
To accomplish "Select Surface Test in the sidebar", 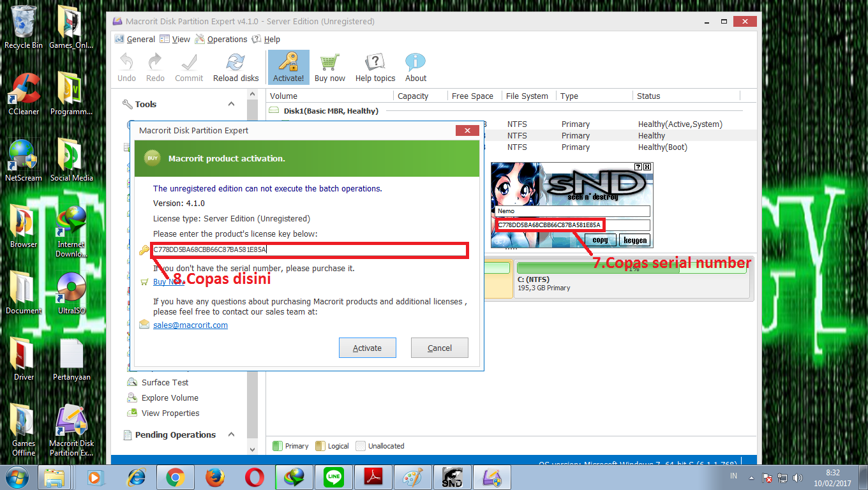I will tap(165, 382).
